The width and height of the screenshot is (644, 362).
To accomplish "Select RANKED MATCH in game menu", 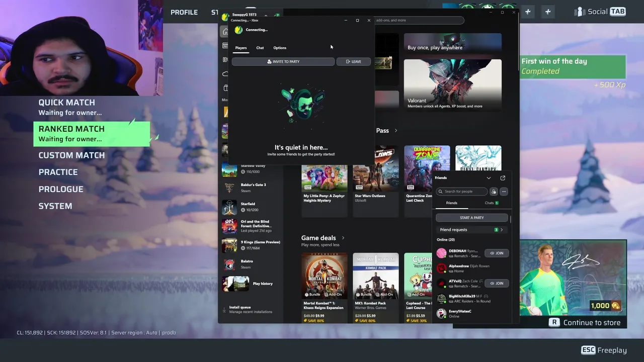I will (x=92, y=134).
